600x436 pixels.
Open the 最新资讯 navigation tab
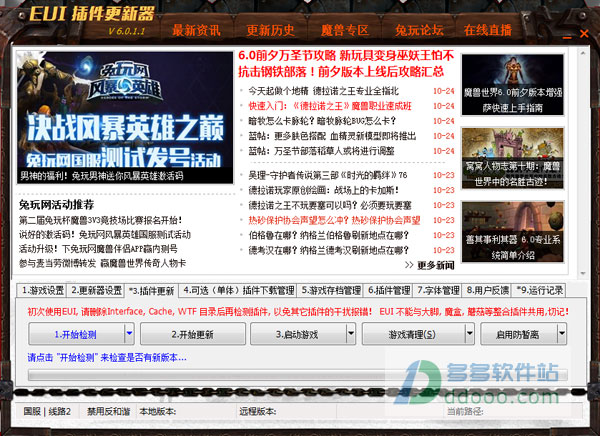196,30
